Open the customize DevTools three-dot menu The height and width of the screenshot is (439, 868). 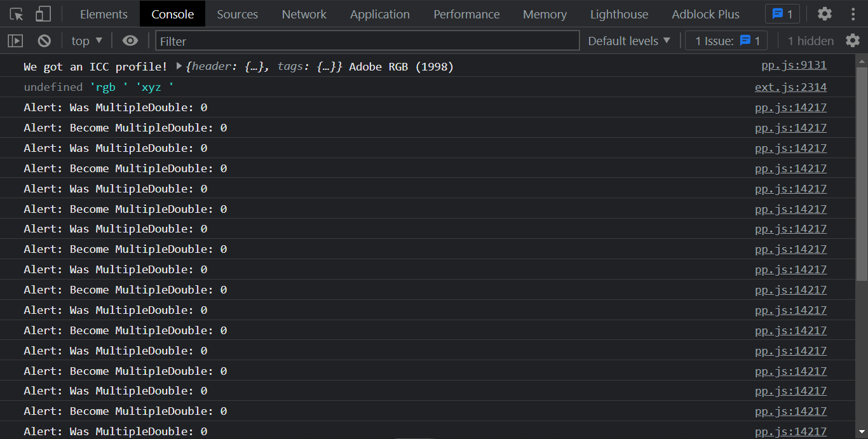click(x=853, y=13)
